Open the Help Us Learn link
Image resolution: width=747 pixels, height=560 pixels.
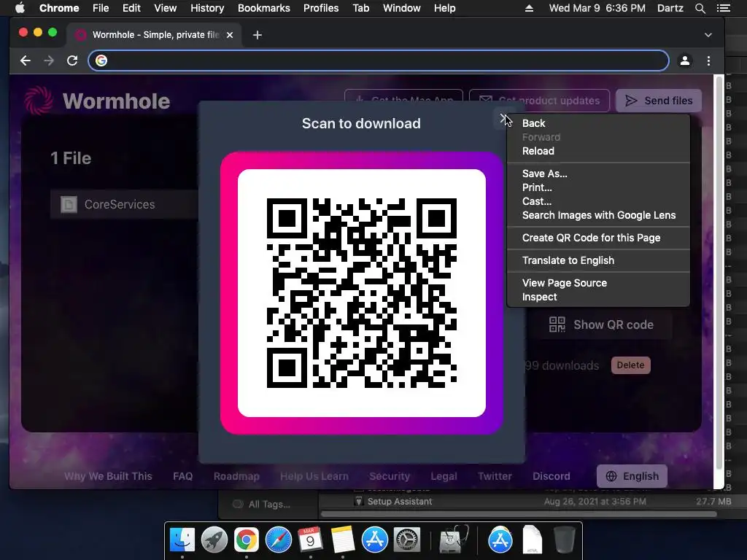point(314,476)
